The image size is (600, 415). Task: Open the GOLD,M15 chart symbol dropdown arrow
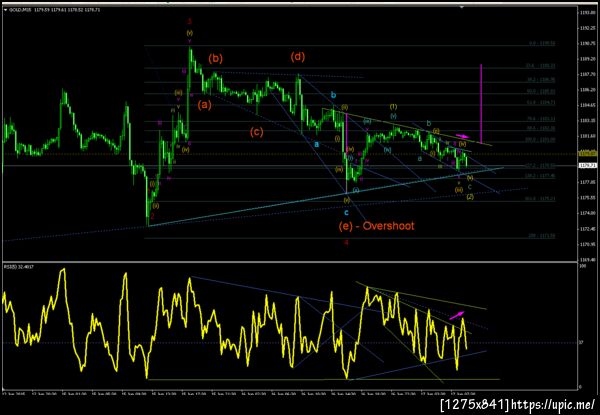(5, 10)
